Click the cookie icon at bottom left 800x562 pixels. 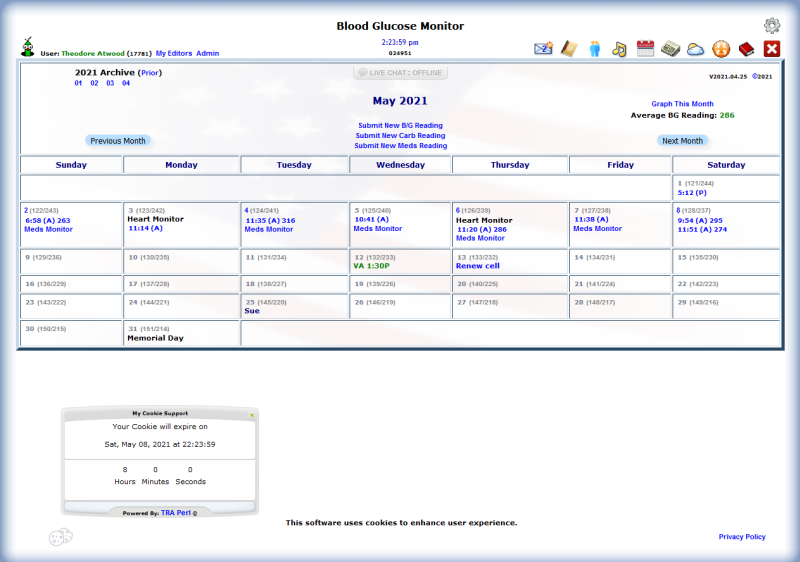tap(61, 537)
